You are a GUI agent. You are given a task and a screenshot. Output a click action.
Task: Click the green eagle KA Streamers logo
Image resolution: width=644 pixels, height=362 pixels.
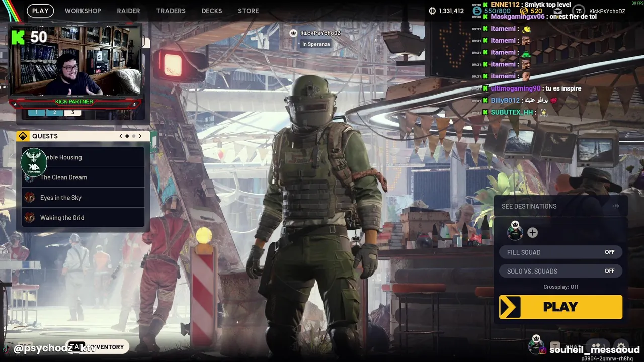[34, 162]
